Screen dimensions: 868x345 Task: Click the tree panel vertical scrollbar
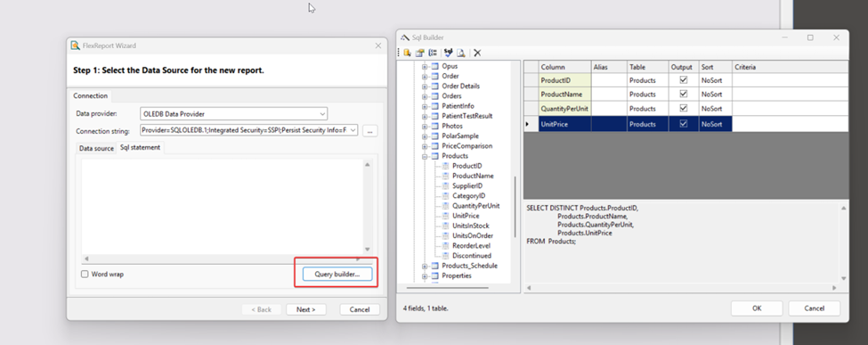pyautogui.click(x=515, y=206)
